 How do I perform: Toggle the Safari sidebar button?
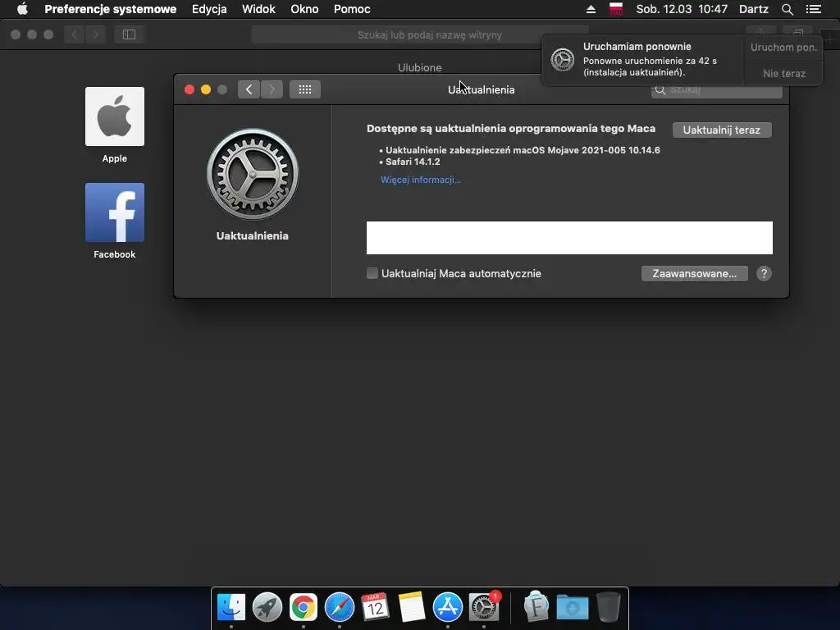[129, 34]
